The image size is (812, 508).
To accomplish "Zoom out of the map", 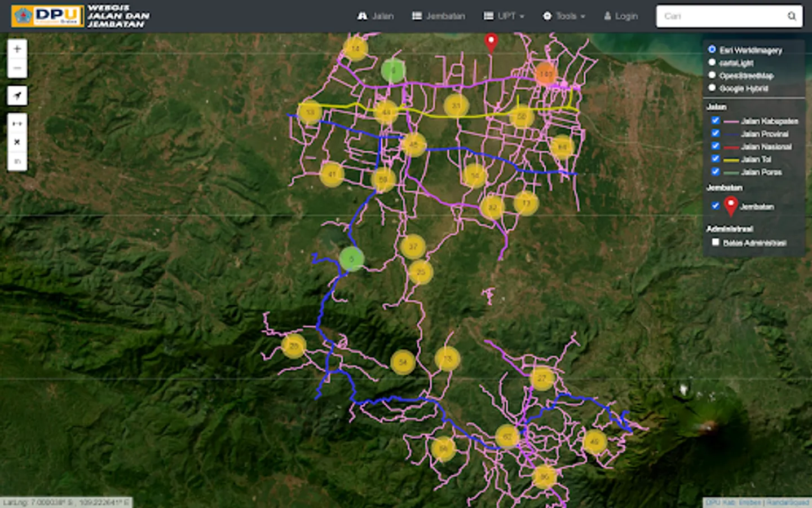I will 17,68.
